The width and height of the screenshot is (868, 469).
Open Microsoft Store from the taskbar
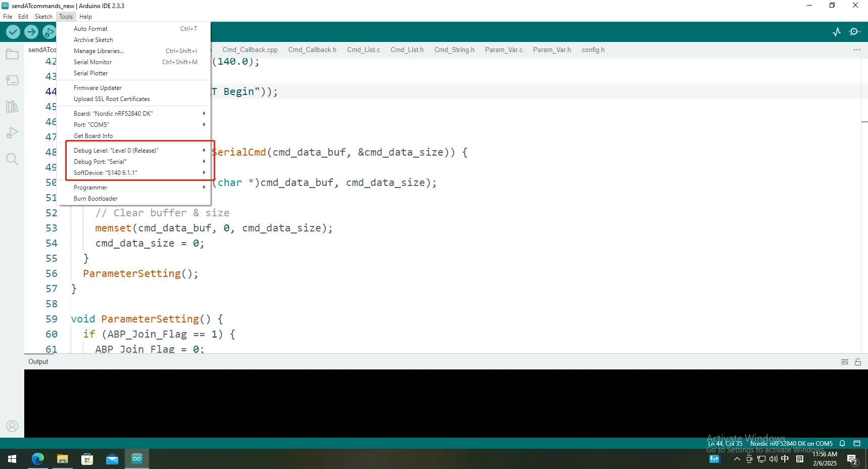point(87,459)
